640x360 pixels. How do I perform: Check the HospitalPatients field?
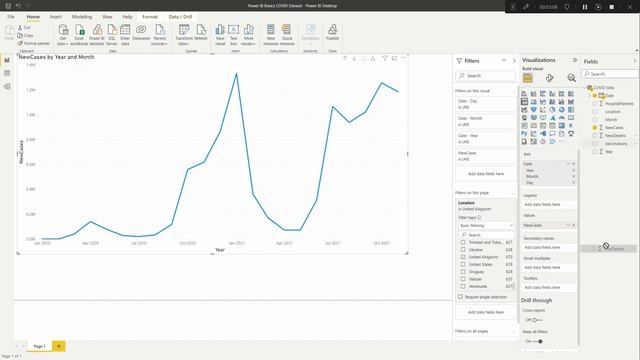coord(595,104)
